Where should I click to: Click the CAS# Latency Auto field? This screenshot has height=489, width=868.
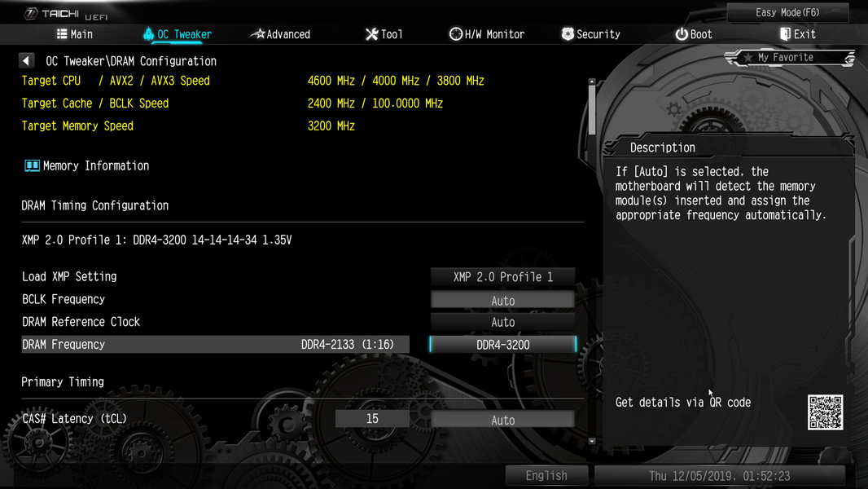pyautogui.click(x=502, y=420)
